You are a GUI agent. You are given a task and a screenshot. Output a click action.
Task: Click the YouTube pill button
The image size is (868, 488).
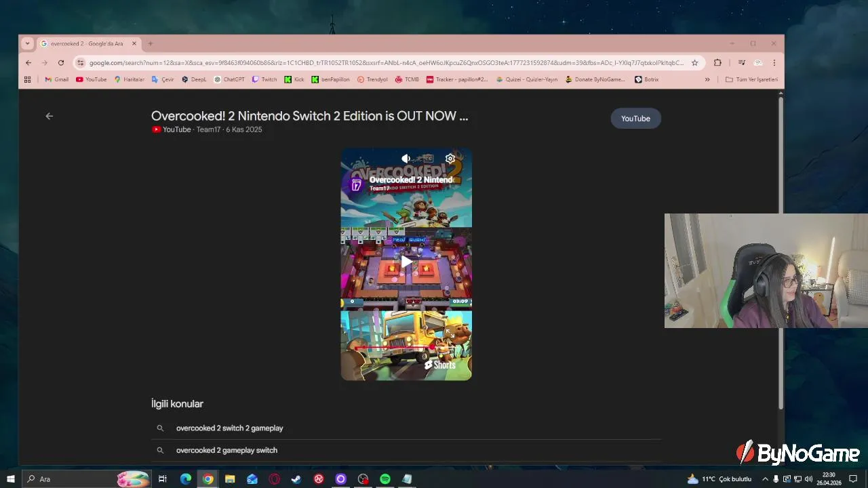click(x=635, y=119)
